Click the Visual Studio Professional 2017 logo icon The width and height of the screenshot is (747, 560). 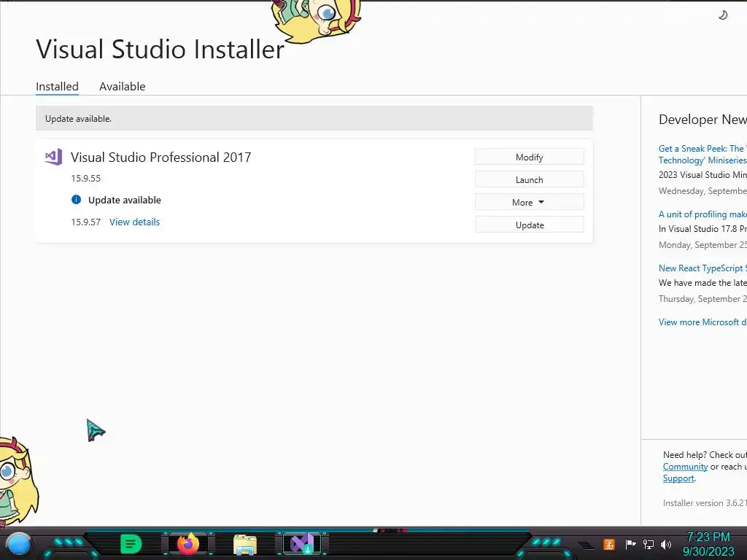click(53, 157)
